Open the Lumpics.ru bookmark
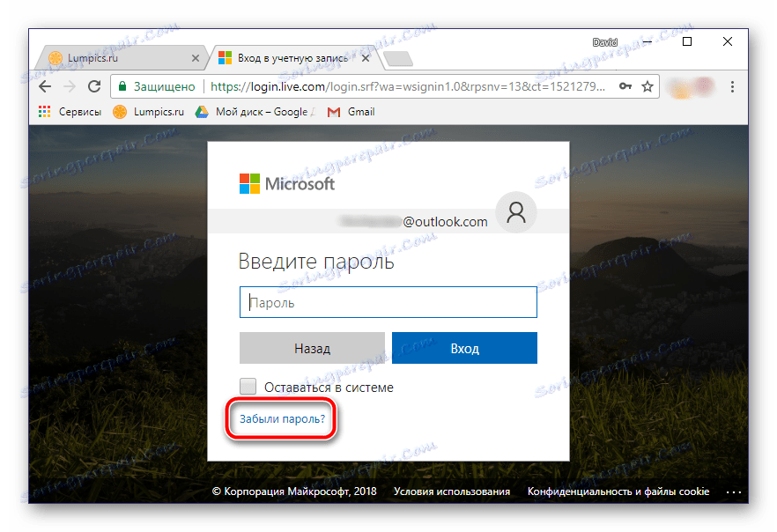This screenshot has width=777, height=532. click(x=148, y=112)
